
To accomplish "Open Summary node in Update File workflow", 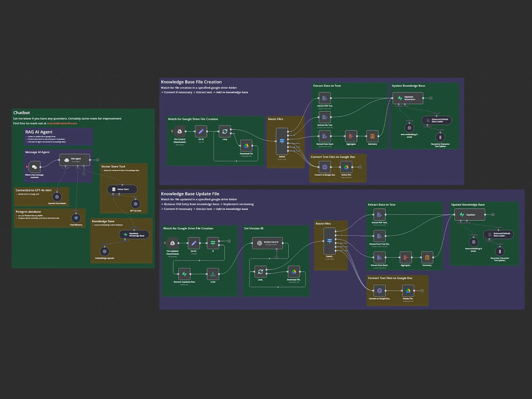I will (427, 257).
